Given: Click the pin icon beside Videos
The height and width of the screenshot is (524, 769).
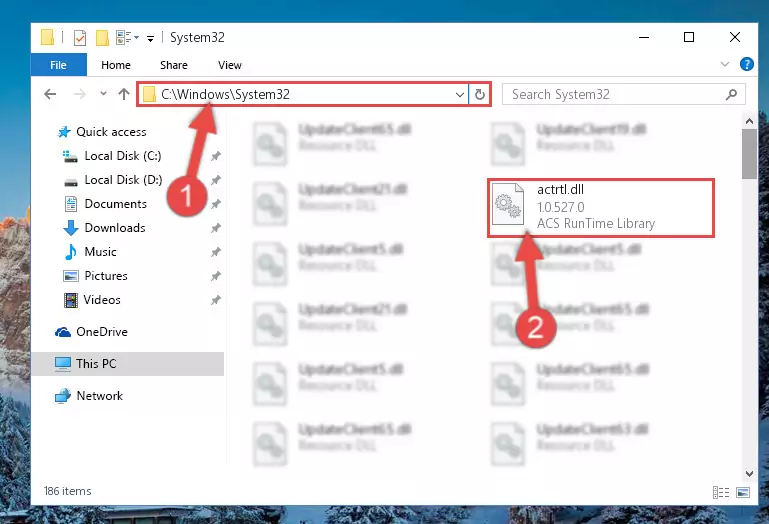Looking at the screenshot, I should click(215, 300).
